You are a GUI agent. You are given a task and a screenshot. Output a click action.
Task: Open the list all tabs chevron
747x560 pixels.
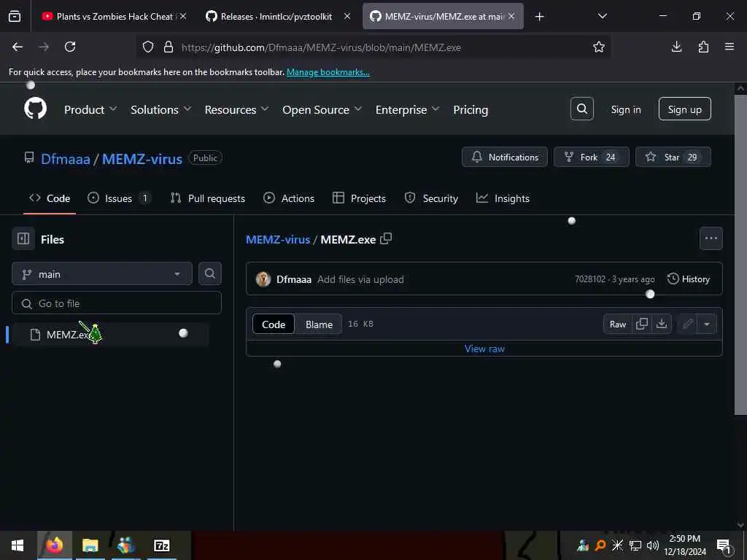pos(602,16)
